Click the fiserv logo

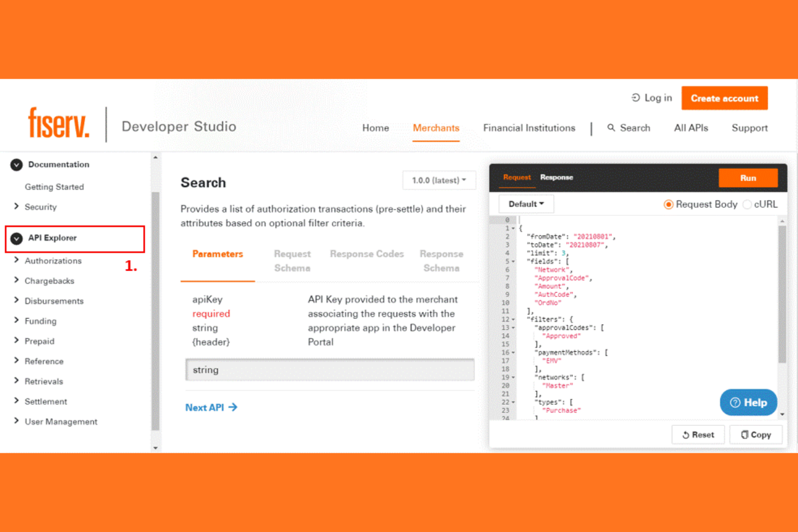(59, 123)
